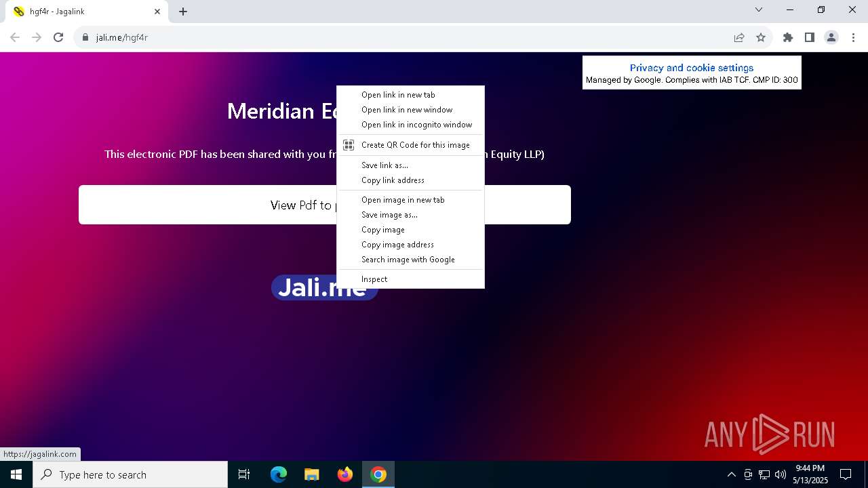868x488 pixels.
Task: Share this page icon in address bar
Action: click(739, 37)
